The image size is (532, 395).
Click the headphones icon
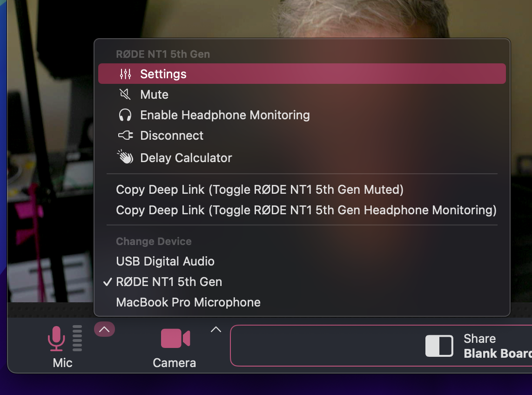pos(125,115)
